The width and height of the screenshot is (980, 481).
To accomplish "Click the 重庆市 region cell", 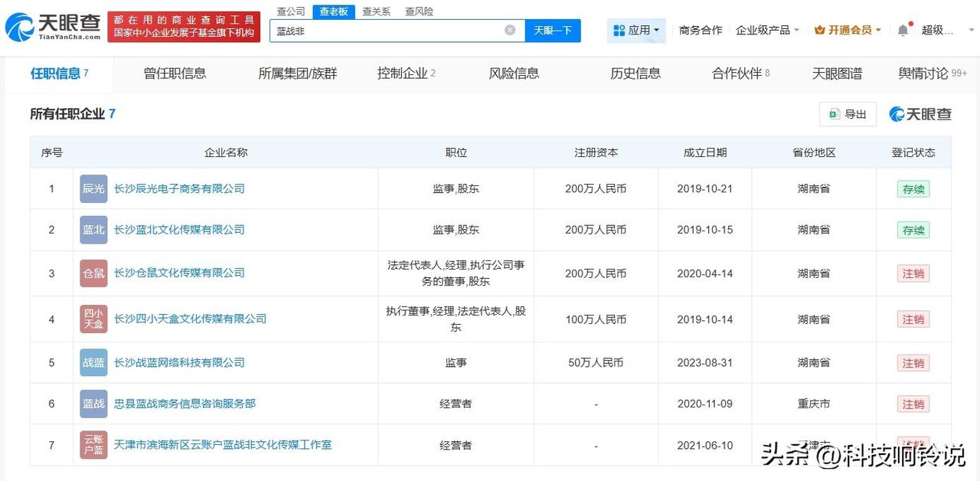I will [x=814, y=404].
